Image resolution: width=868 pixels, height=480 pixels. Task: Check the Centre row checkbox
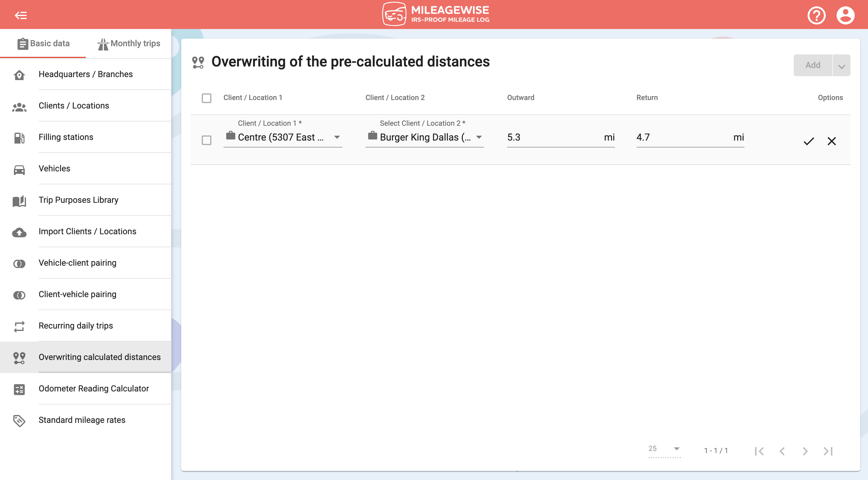(x=206, y=140)
